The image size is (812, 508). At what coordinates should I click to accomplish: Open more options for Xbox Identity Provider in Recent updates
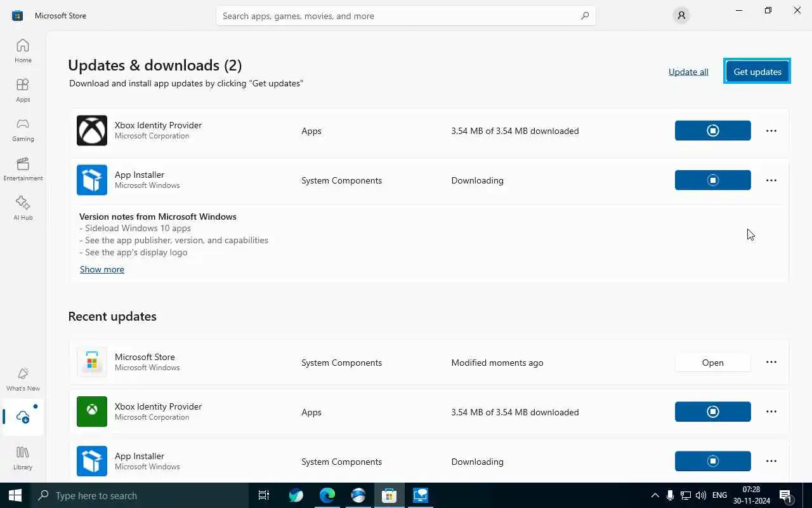point(771,411)
